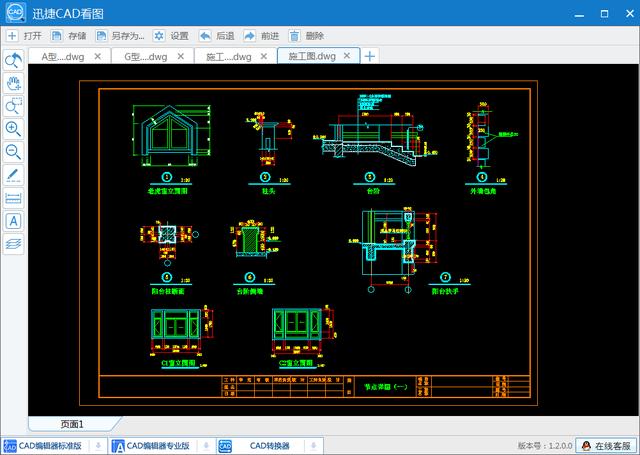Click the 前进 label in toolbar

[x=270, y=36]
